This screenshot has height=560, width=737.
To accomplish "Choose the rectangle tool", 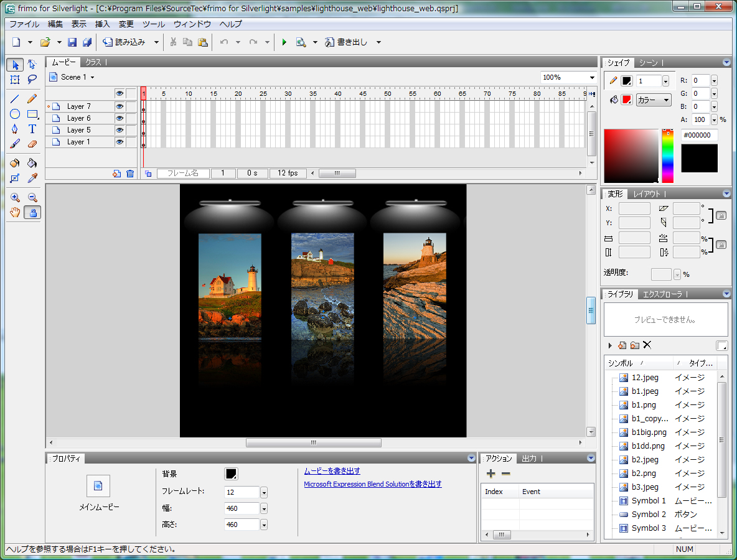I will coord(32,114).
